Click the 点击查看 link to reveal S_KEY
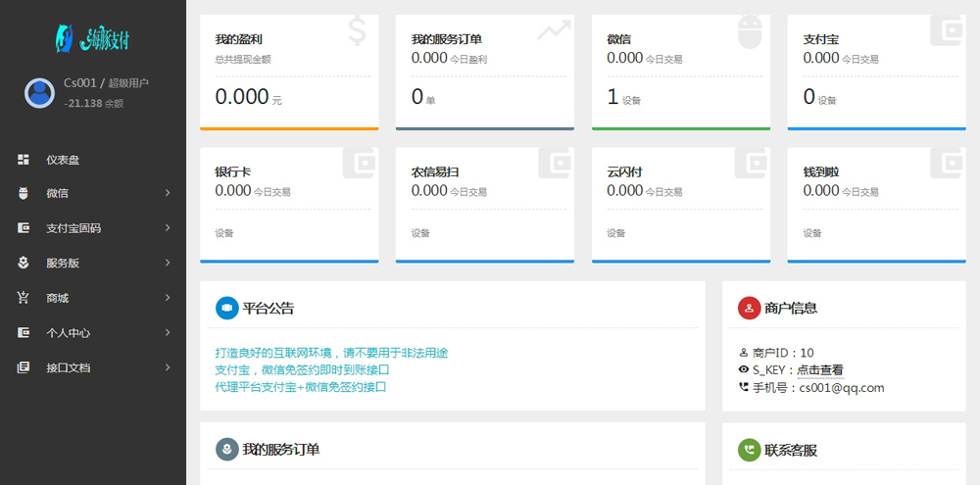The image size is (980, 485). [x=819, y=370]
